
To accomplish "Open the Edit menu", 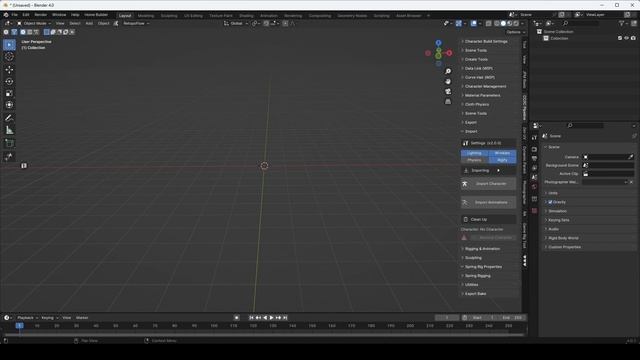I will pyautogui.click(x=26, y=15).
